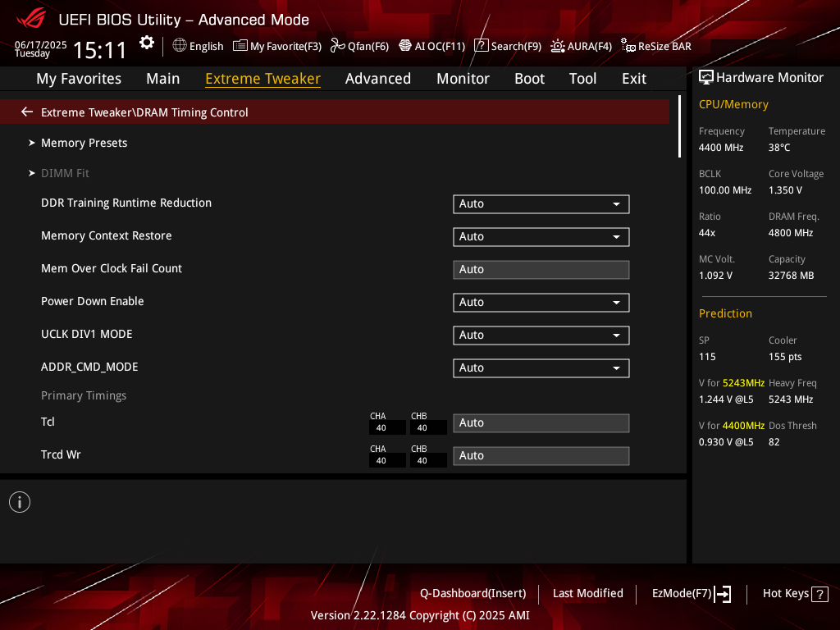Click the Search question mark icon

point(481,46)
